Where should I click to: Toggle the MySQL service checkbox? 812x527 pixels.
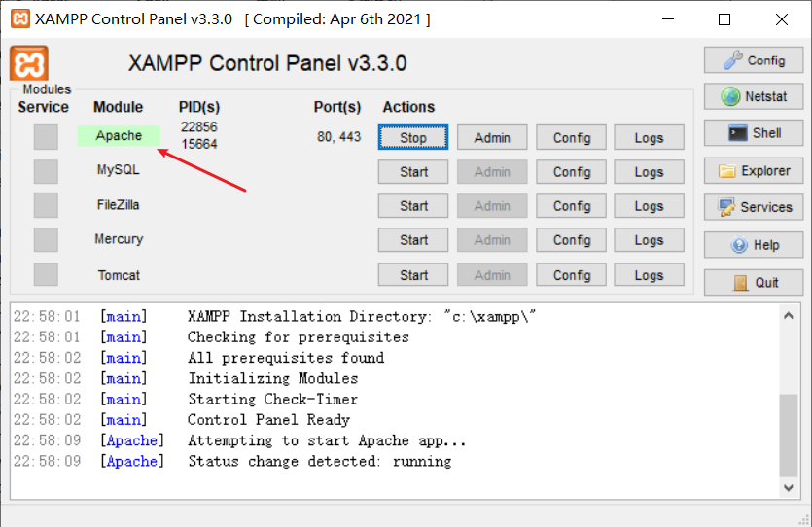(46, 171)
